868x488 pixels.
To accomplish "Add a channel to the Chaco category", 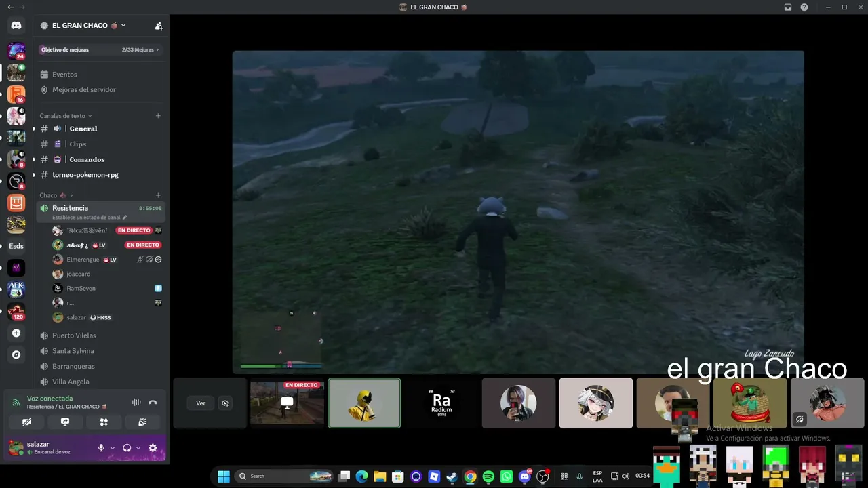I will [158, 195].
